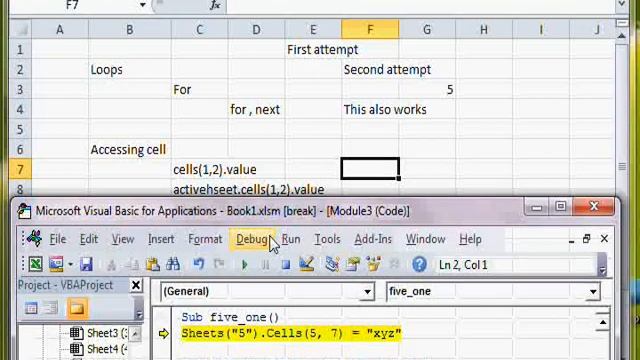
Task: Run the macro with the green play icon
Action: pyautogui.click(x=244, y=265)
